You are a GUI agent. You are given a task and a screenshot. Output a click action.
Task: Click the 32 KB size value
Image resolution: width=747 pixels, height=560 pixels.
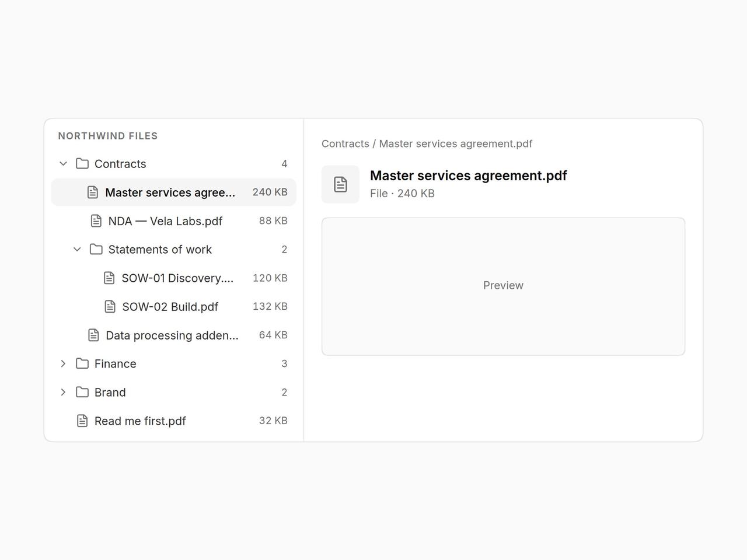pos(273,421)
